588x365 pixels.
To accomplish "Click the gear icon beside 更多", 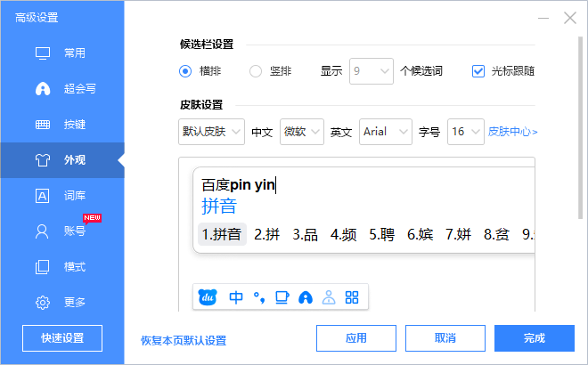I will pos(43,303).
